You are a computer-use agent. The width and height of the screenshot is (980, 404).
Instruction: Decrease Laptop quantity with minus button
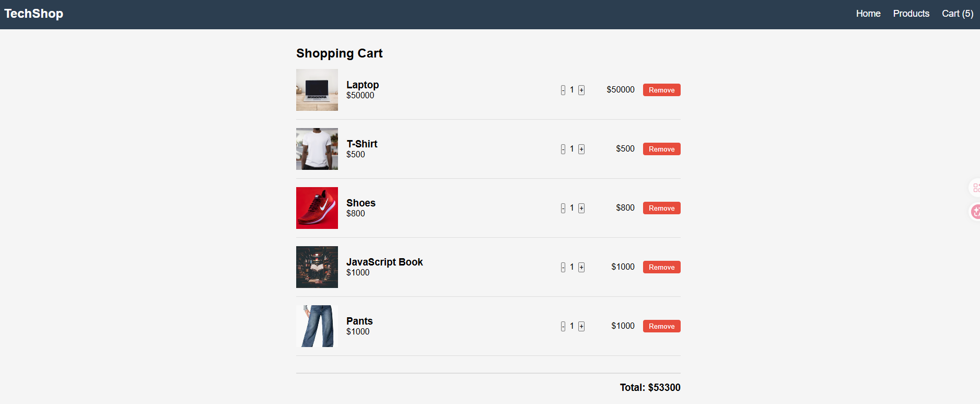(x=563, y=90)
